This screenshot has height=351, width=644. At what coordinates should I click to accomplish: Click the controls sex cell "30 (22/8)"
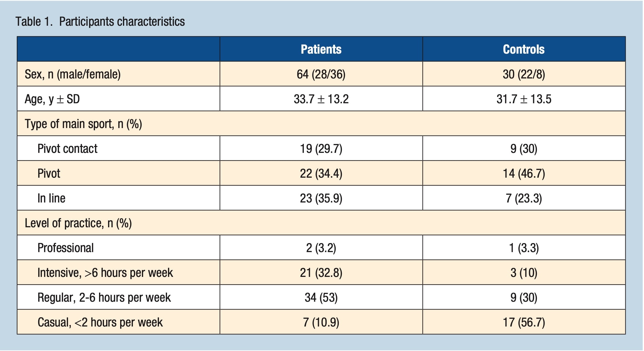coord(524,74)
